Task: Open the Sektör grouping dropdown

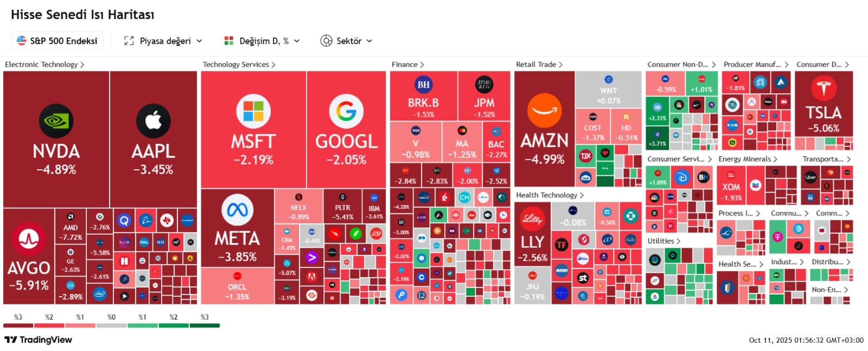Action: [347, 41]
